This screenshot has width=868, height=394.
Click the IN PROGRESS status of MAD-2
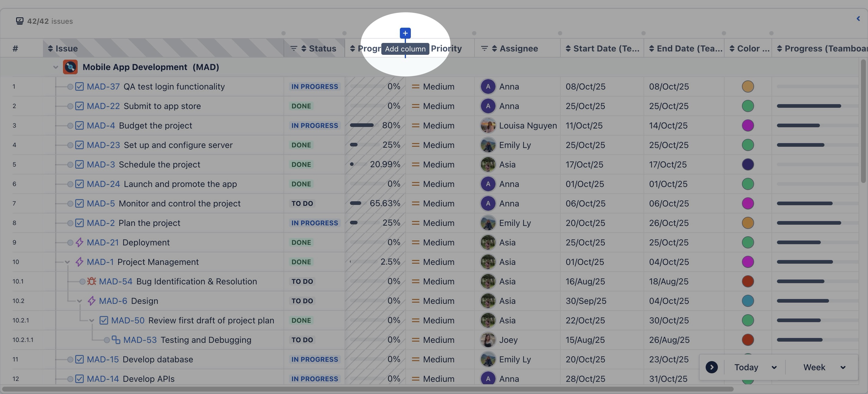click(314, 223)
